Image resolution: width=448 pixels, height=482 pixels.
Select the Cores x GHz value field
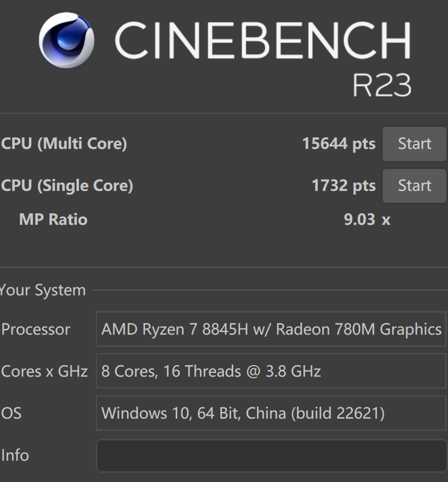pyautogui.click(x=271, y=371)
